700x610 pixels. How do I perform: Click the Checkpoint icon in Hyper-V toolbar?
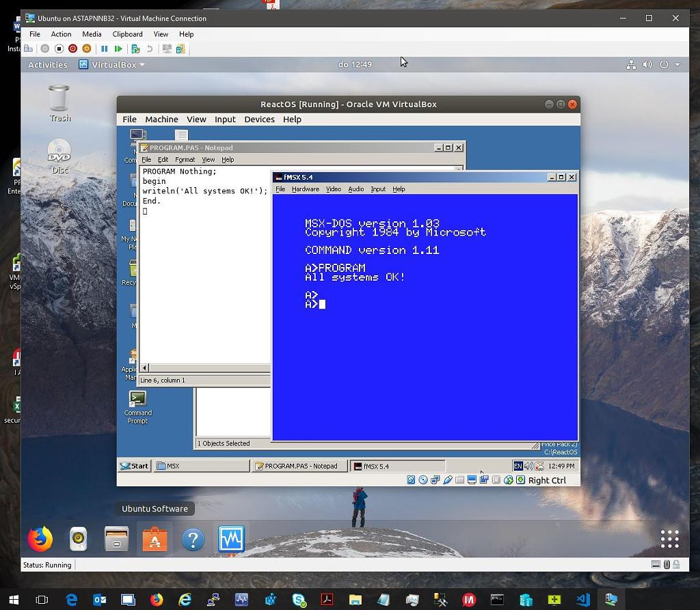coord(134,48)
